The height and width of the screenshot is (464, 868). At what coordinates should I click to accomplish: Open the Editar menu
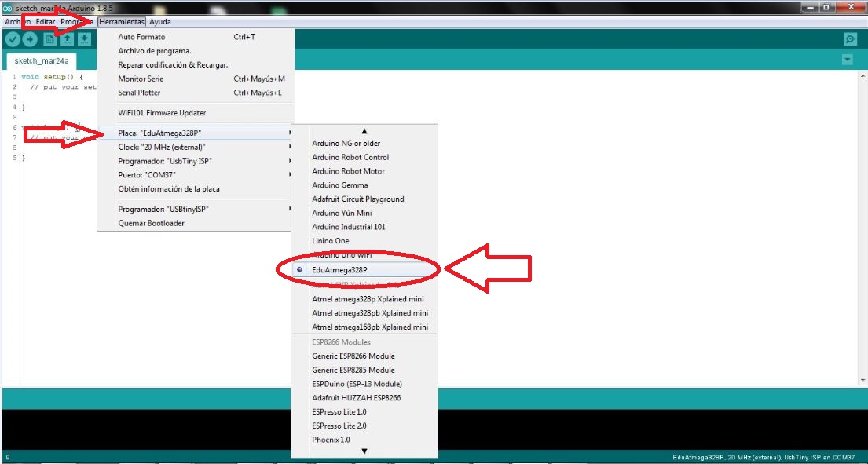(x=46, y=21)
